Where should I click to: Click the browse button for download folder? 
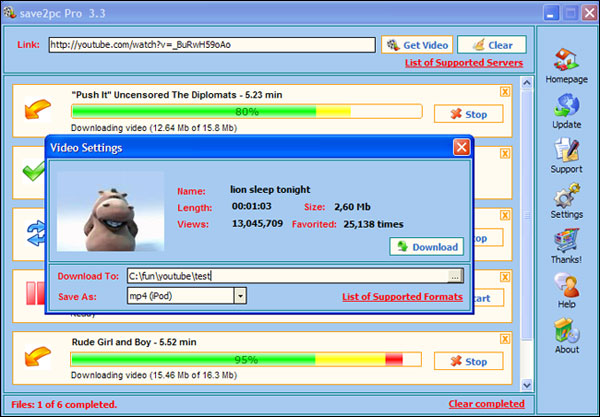pos(455,276)
